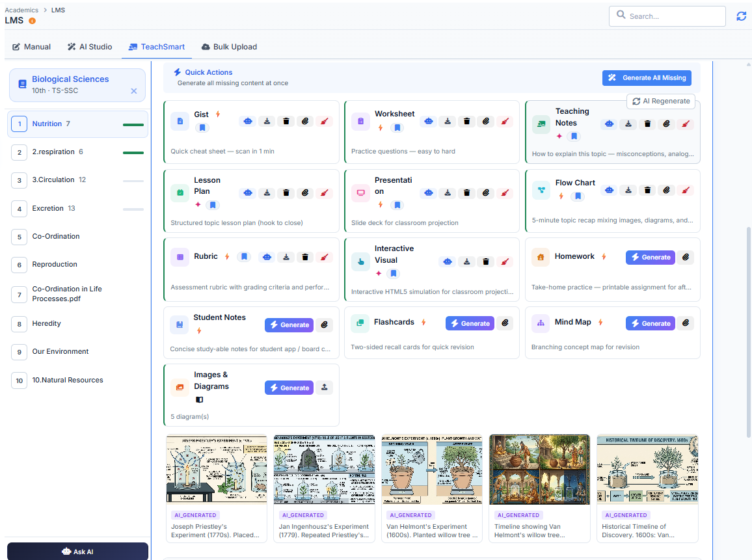The image size is (752, 560).
Task: Click the robot AI icon on Gist card
Action: 248,122
